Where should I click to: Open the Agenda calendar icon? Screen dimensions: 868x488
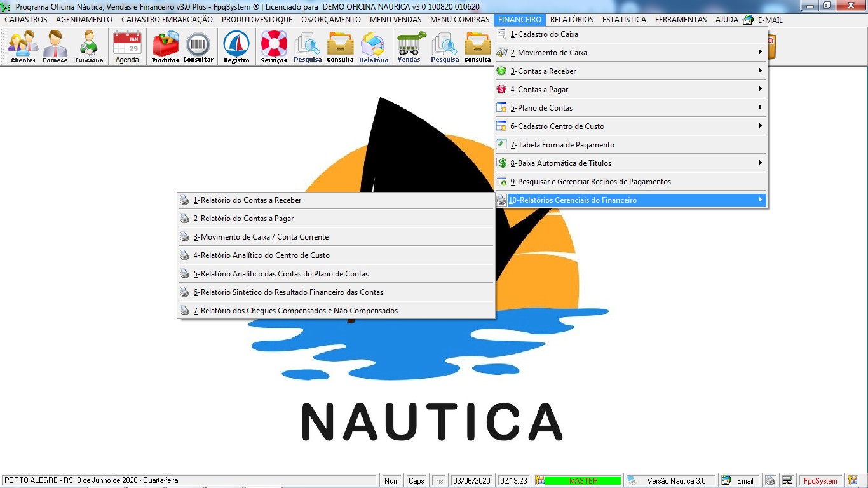pyautogui.click(x=127, y=47)
